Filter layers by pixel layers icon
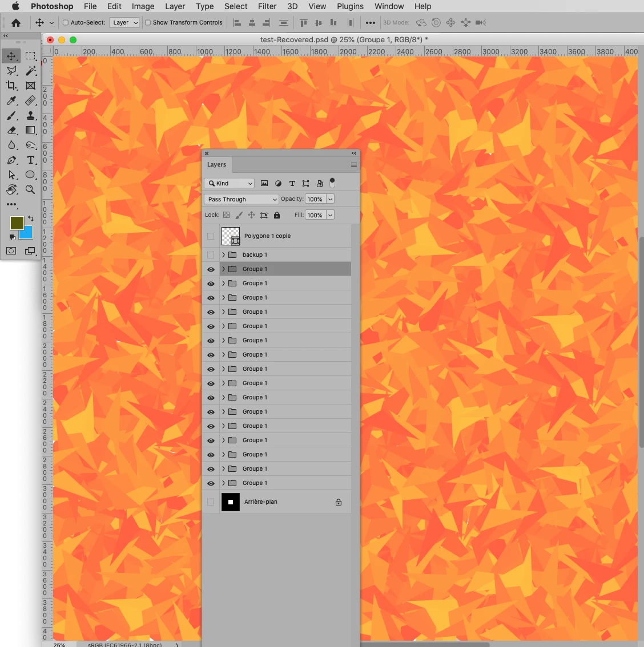The image size is (644, 647). (x=264, y=183)
